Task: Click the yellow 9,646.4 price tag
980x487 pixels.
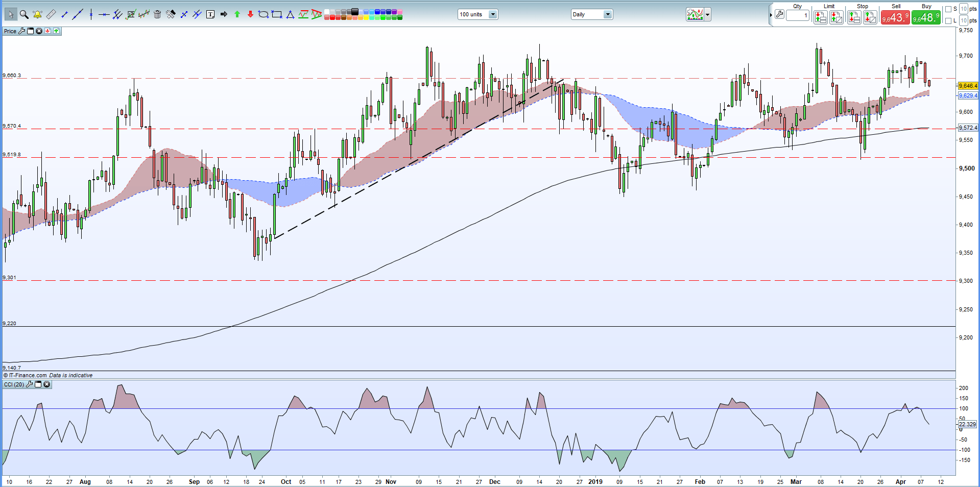Action: 968,86
